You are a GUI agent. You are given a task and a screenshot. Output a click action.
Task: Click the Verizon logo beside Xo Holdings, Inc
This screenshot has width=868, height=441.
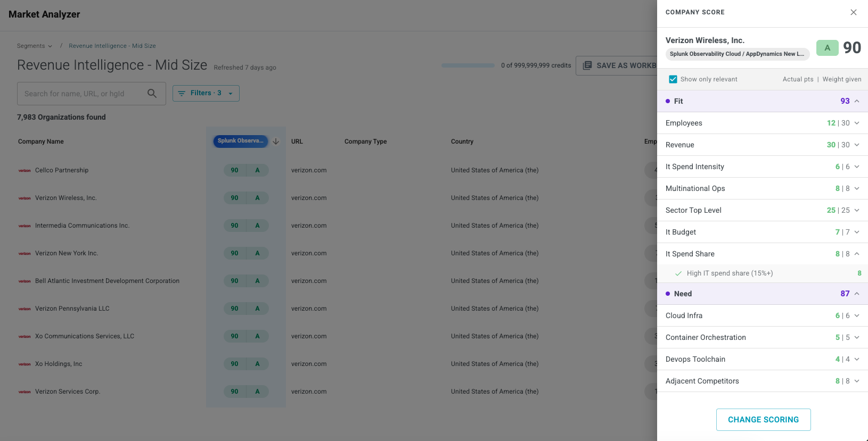tap(24, 364)
